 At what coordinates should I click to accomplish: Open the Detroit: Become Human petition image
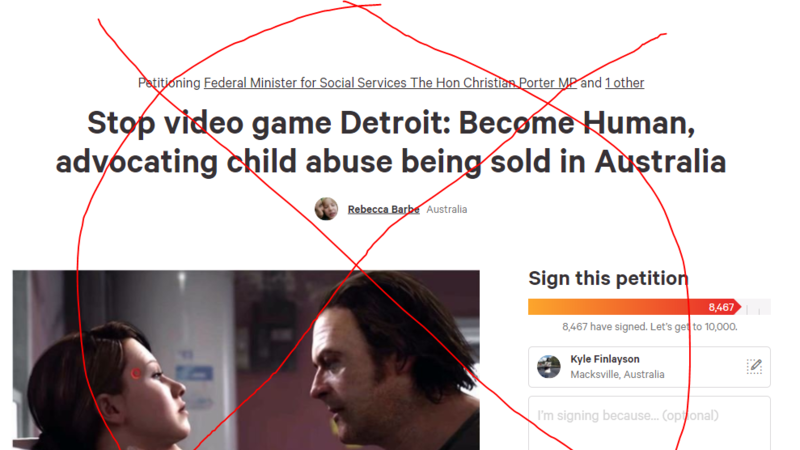(x=246, y=360)
